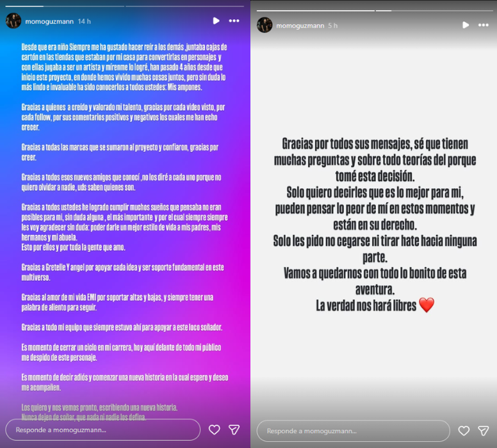Jump to second progress segment left story
497x448 pixels.
(185, 6)
